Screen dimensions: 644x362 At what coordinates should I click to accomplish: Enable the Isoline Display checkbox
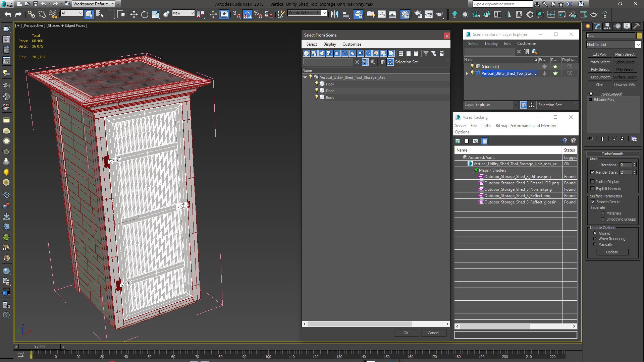(x=592, y=182)
